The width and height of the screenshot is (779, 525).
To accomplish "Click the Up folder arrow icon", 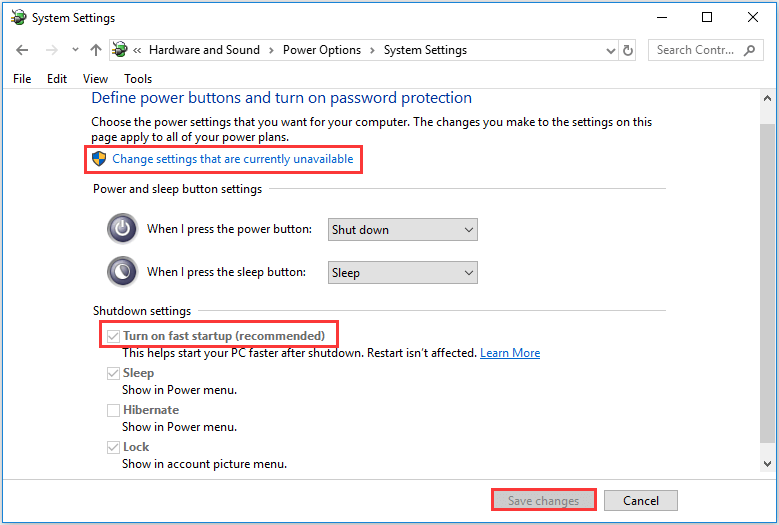I will (x=96, y=50).
